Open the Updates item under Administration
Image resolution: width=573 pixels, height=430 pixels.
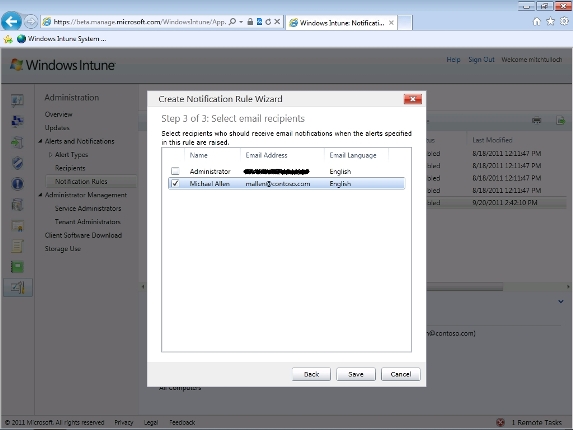pyautogui.click(x=57, y=128)
